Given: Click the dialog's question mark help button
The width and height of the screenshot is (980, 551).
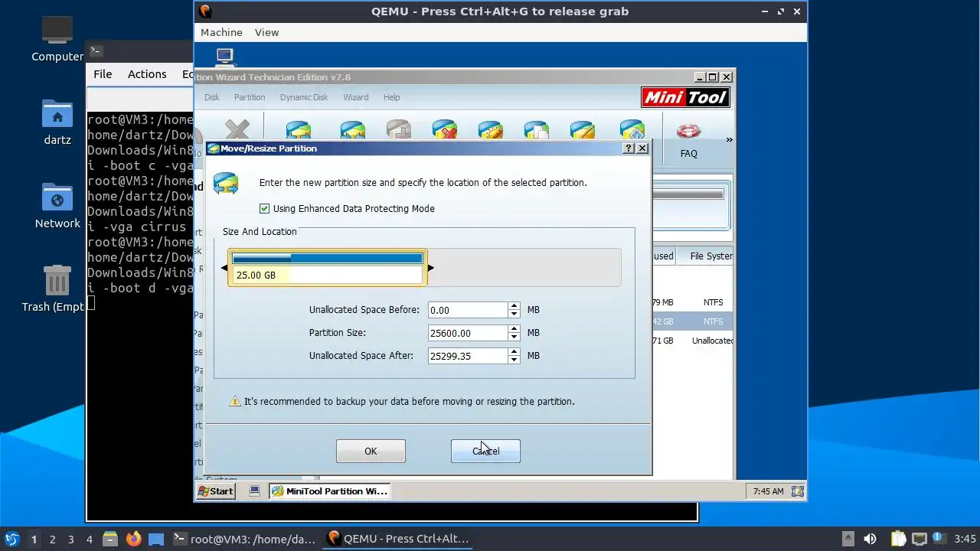Looking at the screenshot, I should click(x=629, y=148).
